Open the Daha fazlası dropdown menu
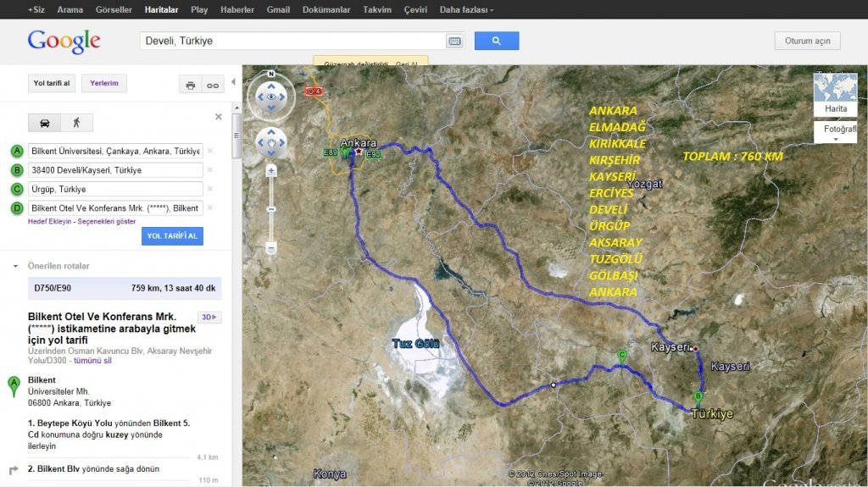This screenshot has width=868, height=487. pos(466,9)
